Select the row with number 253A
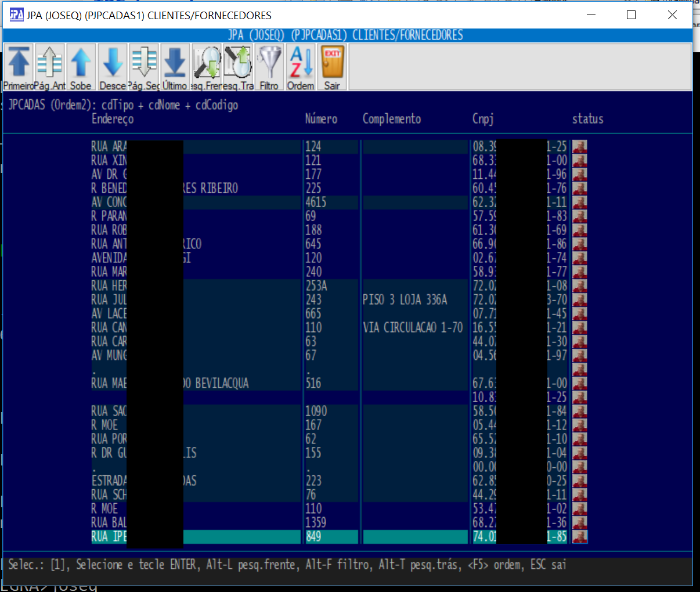 [x=316, y=286]
